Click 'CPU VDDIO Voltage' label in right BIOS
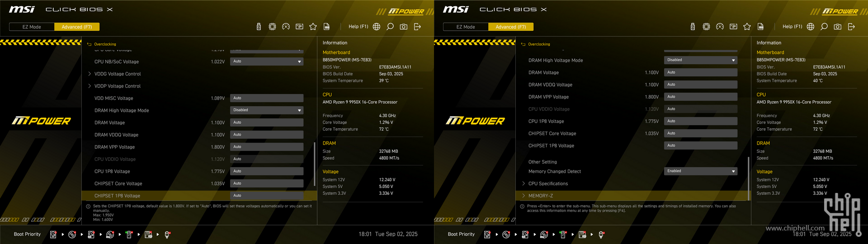Screen dimensions: 868x244 (x=549, y=109)
